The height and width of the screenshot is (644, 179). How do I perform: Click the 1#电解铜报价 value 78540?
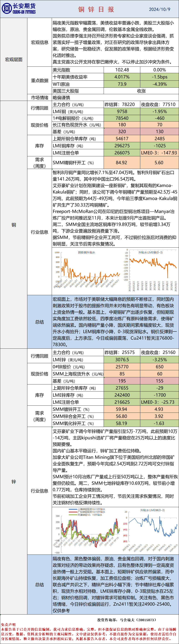coord(122,118)
